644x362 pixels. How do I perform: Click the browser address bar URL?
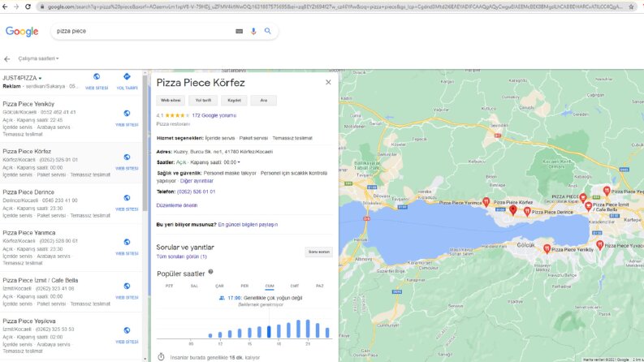coord(335,7)
